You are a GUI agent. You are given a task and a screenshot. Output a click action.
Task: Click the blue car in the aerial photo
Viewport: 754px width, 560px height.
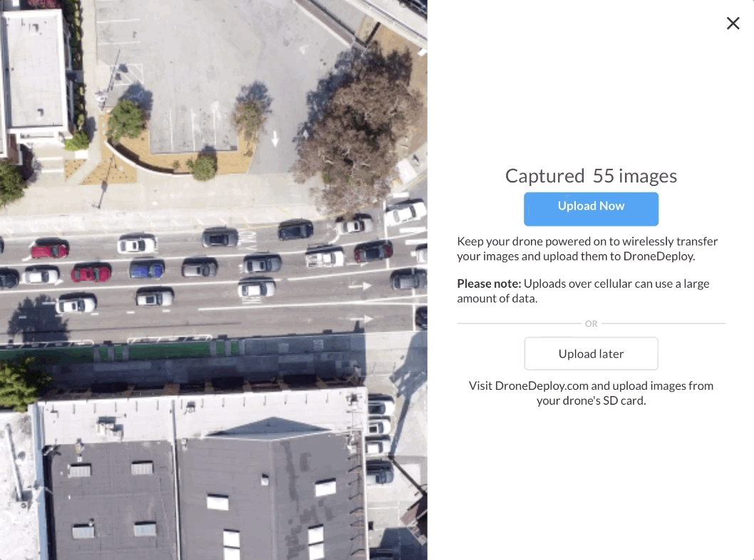pos(147,269)
